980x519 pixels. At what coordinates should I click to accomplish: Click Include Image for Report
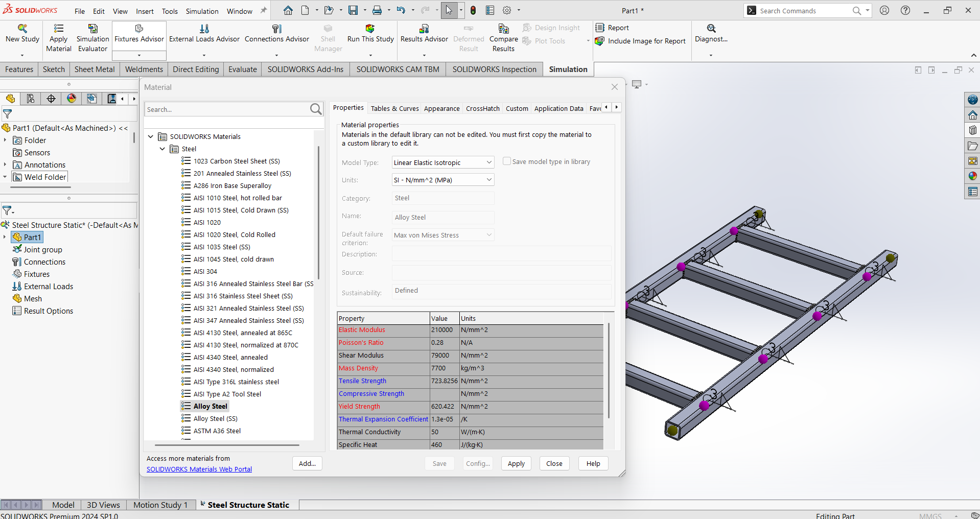pos(641,41)
